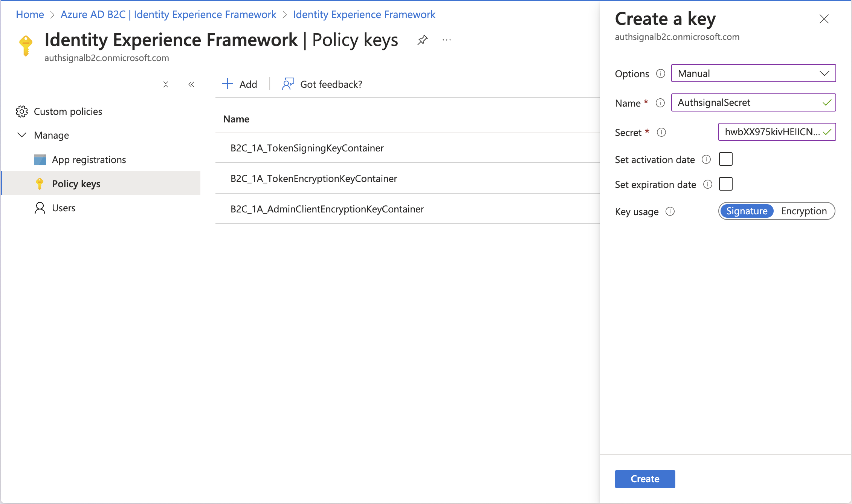
Task: Click the Name column header
Action: coord(236,119)
